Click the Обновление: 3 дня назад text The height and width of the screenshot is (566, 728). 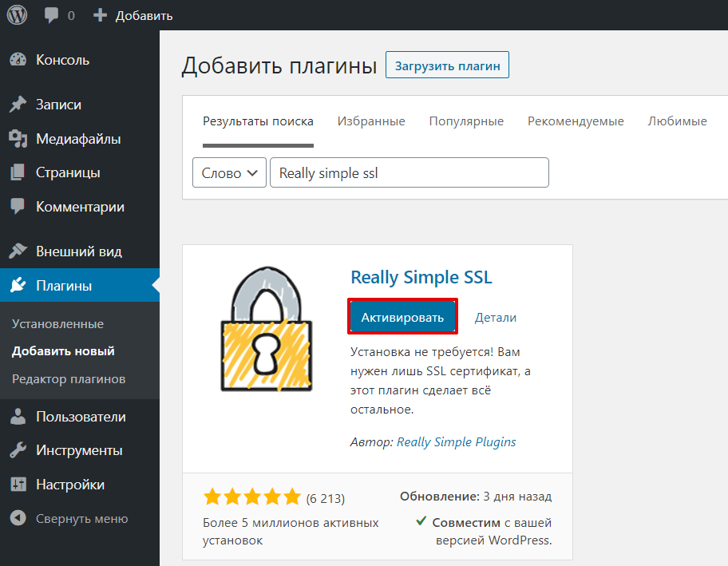coord(476,497)
